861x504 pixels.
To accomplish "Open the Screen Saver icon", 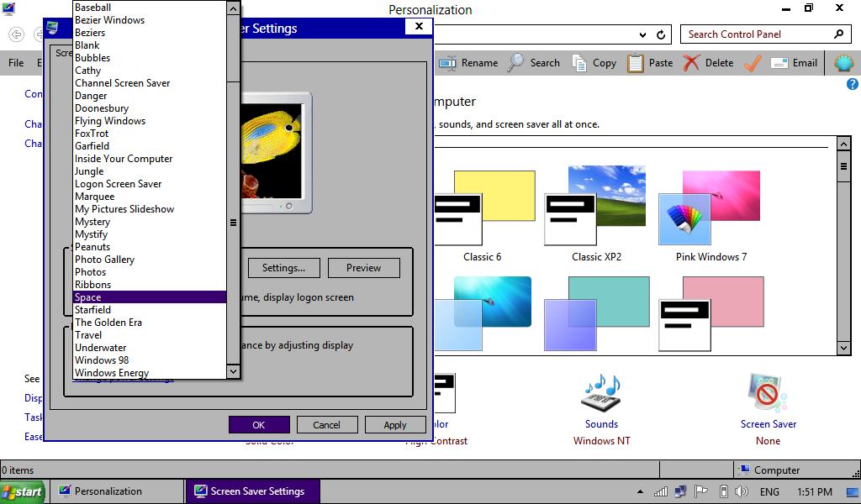I will pos(768,392).
